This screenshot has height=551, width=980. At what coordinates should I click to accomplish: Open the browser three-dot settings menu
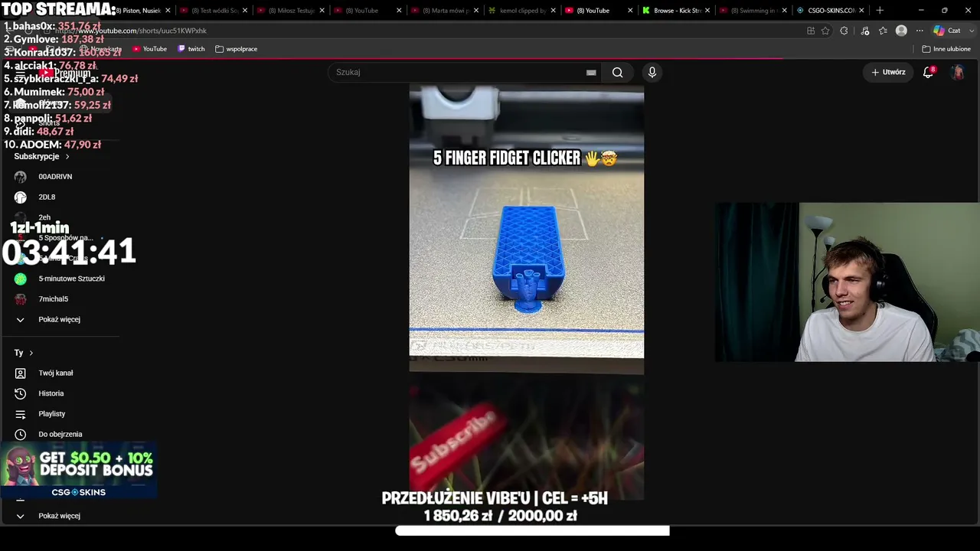[x=920, y=31]
